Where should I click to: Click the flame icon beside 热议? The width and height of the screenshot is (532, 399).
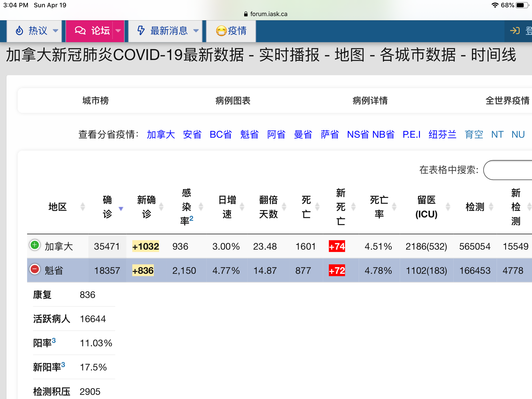click(19, 31)
